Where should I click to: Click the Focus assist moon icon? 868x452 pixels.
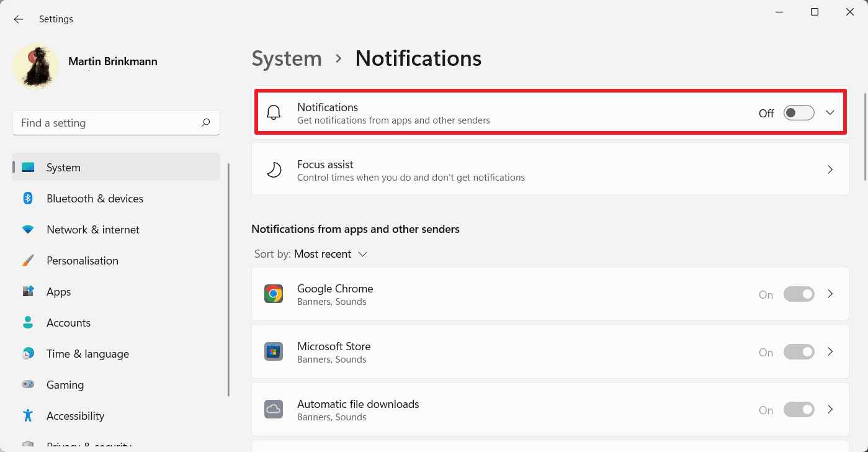click(274, 169)
